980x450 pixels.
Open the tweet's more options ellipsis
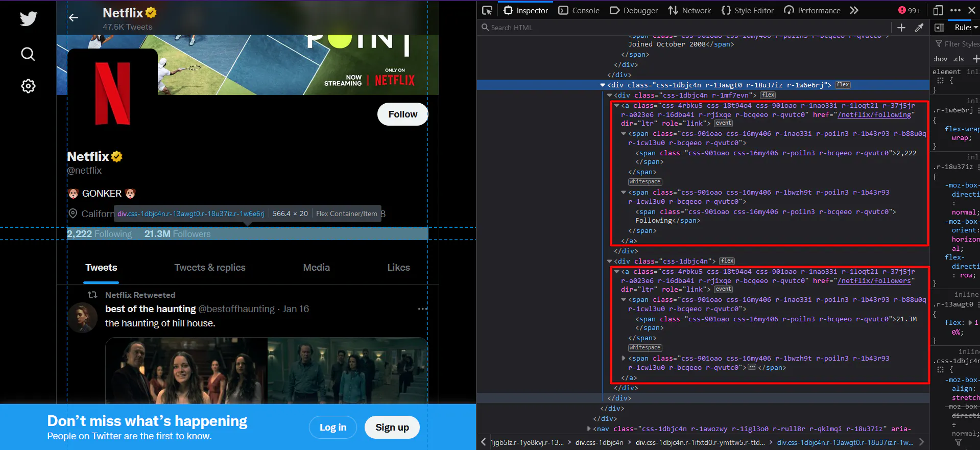[x=422, y=309]
